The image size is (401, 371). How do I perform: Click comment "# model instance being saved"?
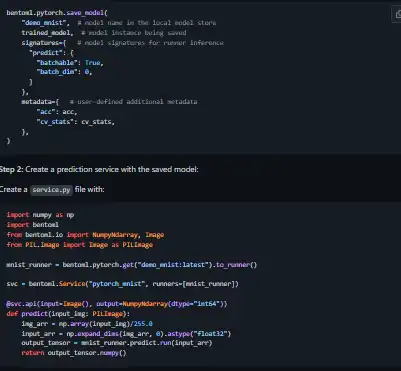(x=133, y=33)
